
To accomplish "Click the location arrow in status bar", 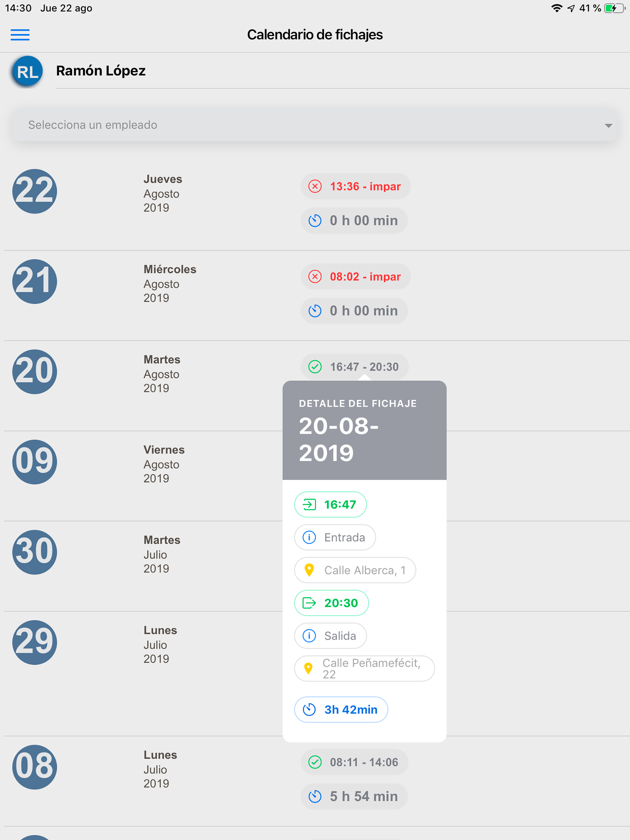I will pyautogui.click(x=571, y=8).
